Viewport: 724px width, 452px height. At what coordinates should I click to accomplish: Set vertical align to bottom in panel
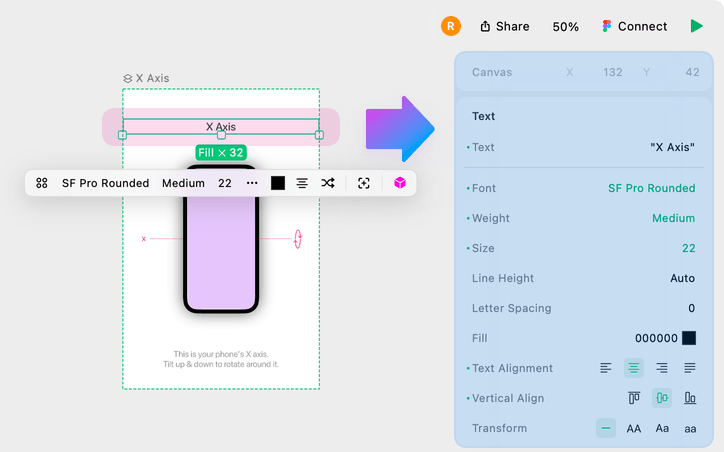click(x=690, y=398)
